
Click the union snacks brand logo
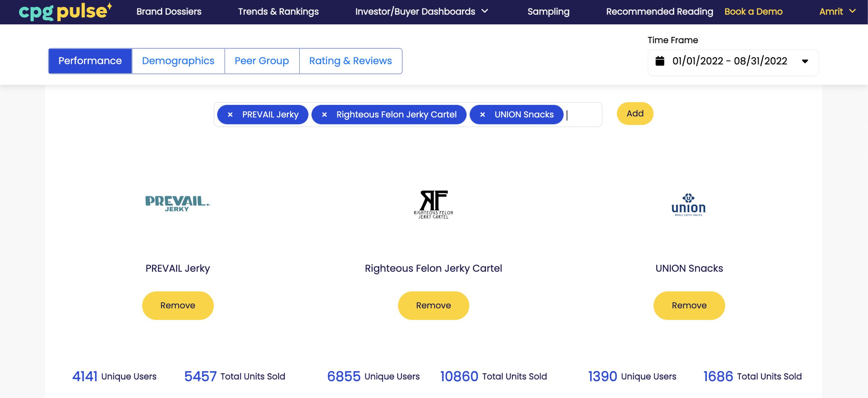coord(688,205)
